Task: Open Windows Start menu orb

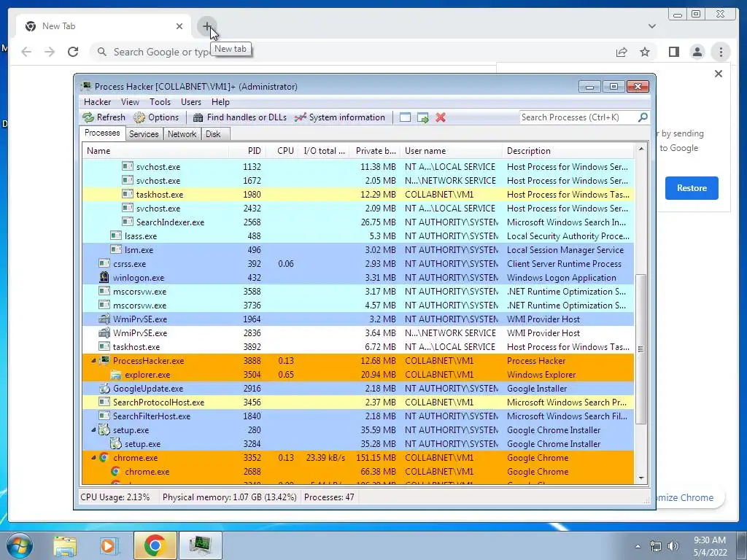Action: [x=20, y=545]
